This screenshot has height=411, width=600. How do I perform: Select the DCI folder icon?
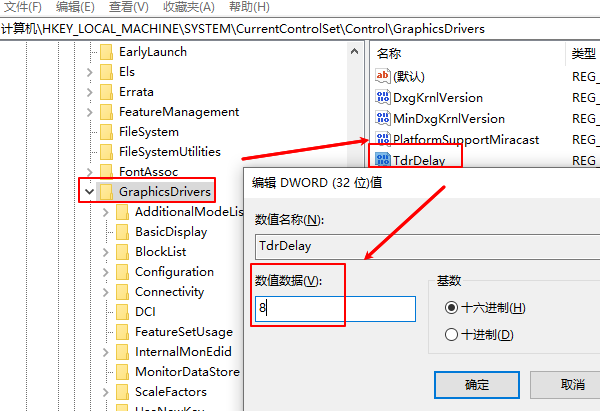(122, 312)
